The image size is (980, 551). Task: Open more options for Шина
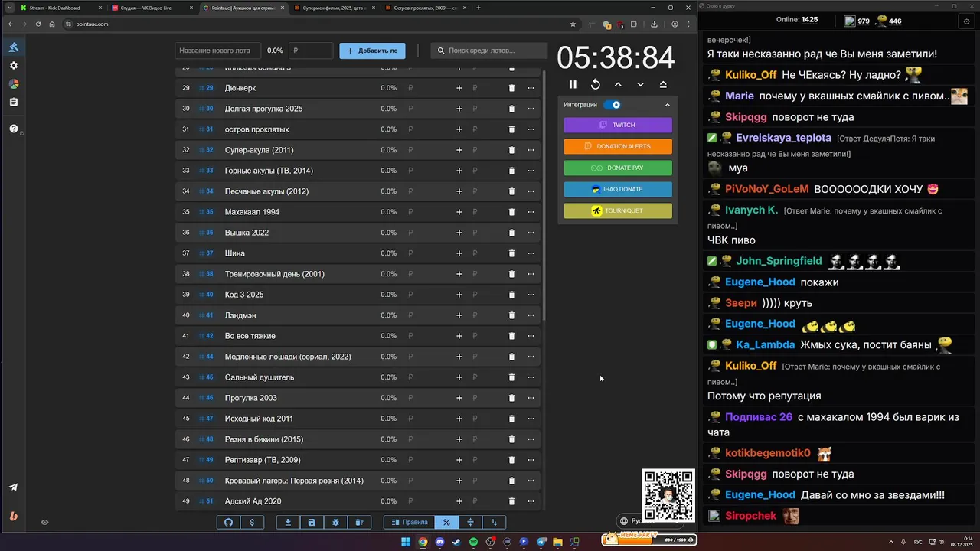tap(531, 253)
